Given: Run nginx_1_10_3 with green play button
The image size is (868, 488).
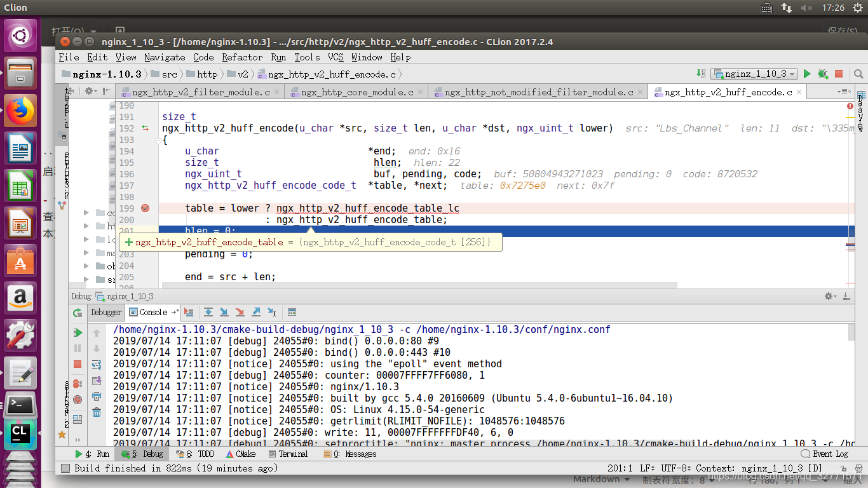Looking at the screenshot, I should pos(807,74).
